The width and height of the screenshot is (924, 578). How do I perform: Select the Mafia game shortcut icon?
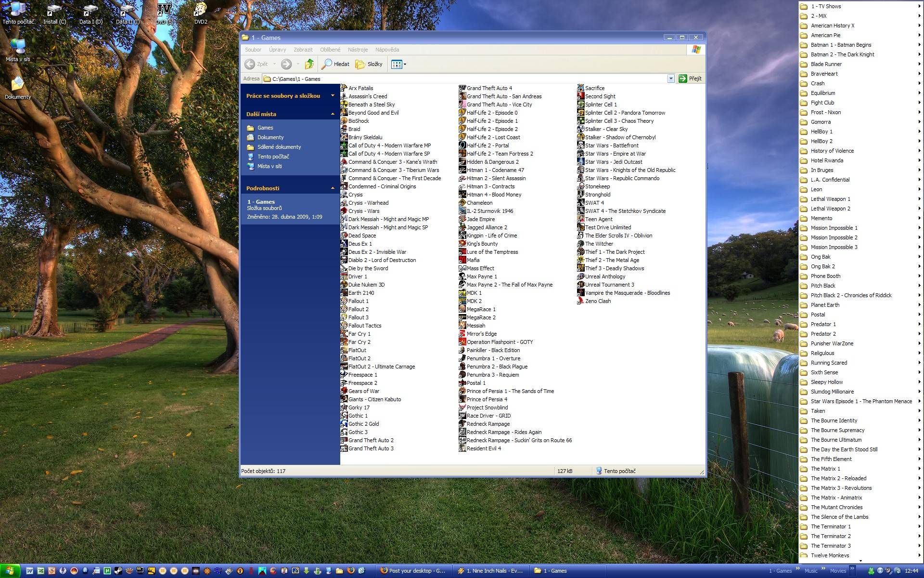tap(462, 260)
